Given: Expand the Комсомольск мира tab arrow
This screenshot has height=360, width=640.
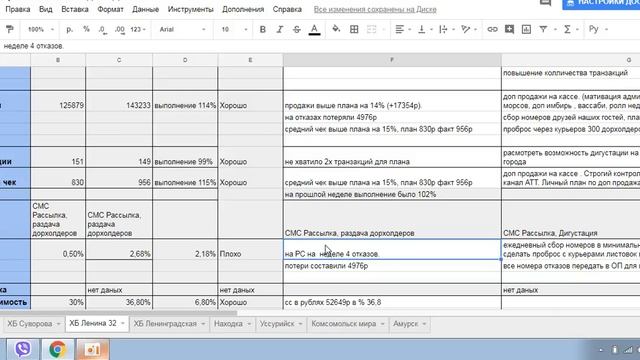Looking at the screenshot, I should (x=382, y=324).
